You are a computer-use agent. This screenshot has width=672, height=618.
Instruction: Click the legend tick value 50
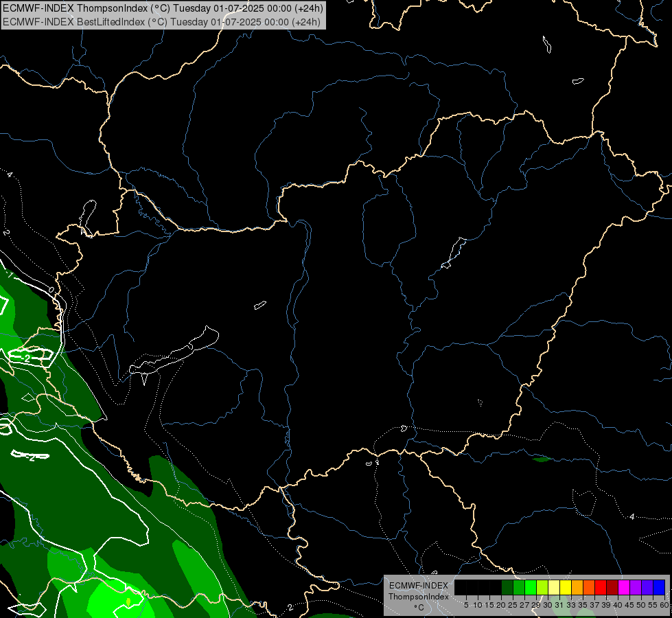pos(641,605)
